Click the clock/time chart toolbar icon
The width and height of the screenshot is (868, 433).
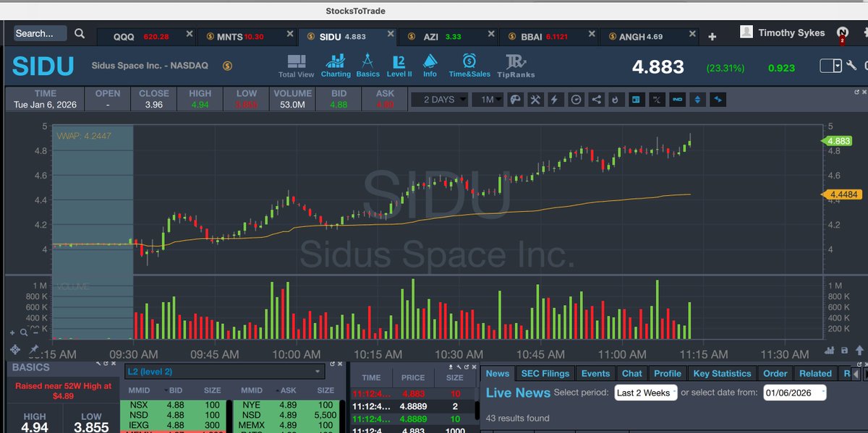click(576, 99)
